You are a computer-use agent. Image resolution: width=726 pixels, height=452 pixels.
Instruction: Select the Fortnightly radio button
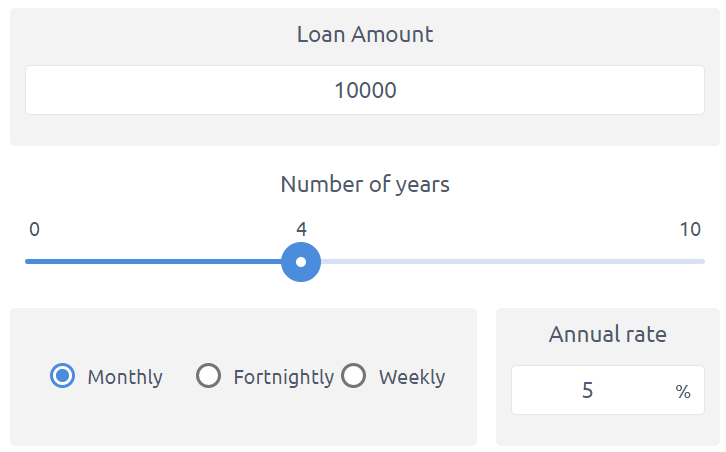coord(208,376)
